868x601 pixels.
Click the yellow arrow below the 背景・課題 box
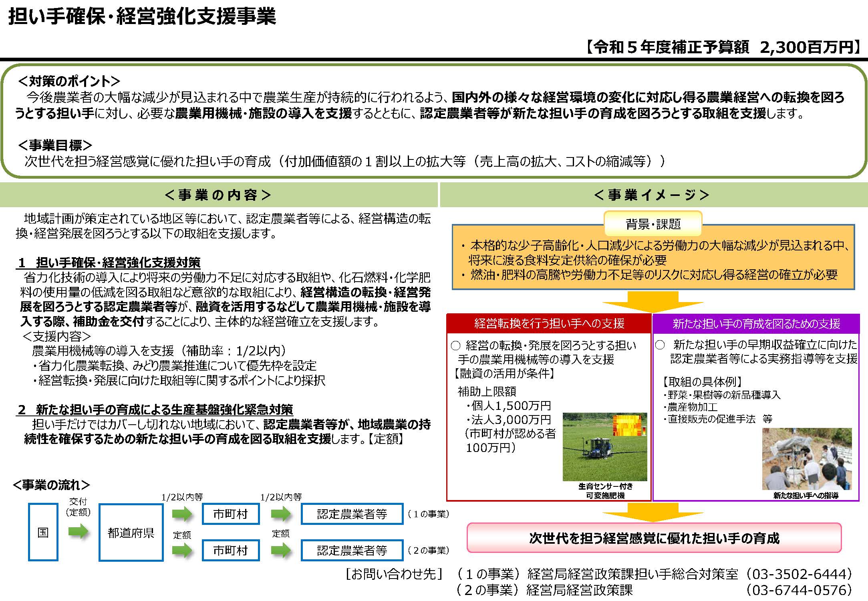click(x=653, y=301)
